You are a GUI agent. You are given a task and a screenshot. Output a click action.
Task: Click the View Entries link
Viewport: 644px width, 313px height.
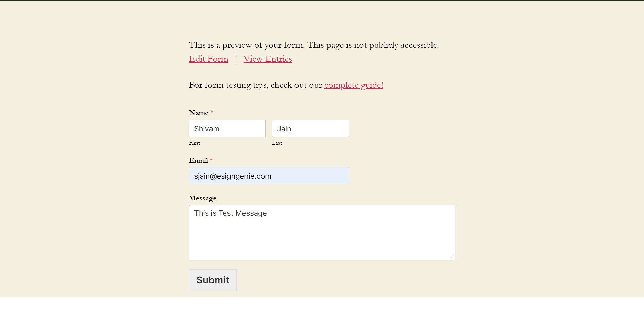point(268,59)
